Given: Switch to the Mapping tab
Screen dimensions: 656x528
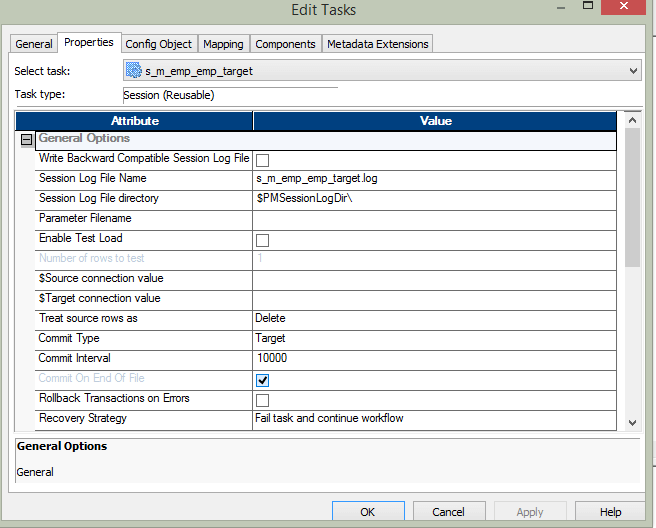Looking at the screenshot, I should coord(223,44).
